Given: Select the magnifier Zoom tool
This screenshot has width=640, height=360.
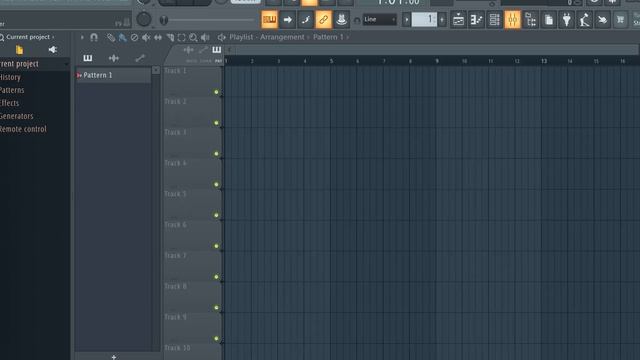Looking at the screenshot, I should point(193,38).
